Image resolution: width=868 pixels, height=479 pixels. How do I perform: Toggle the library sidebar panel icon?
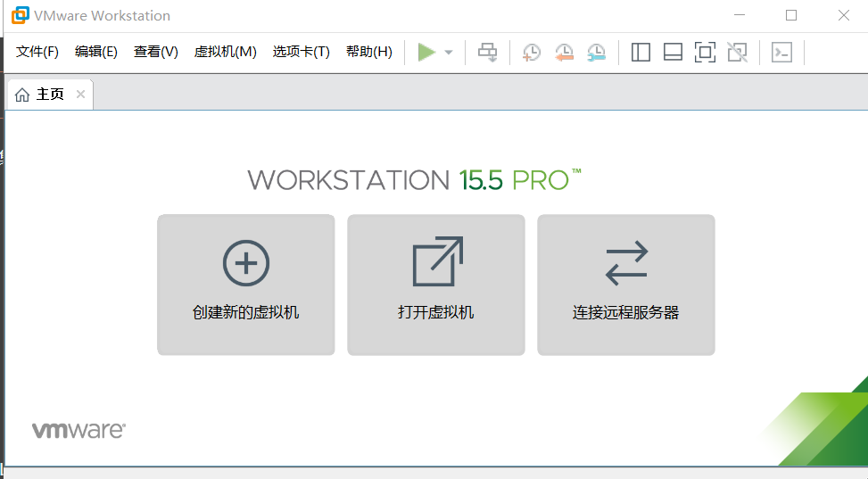click(x=641, y=53)
